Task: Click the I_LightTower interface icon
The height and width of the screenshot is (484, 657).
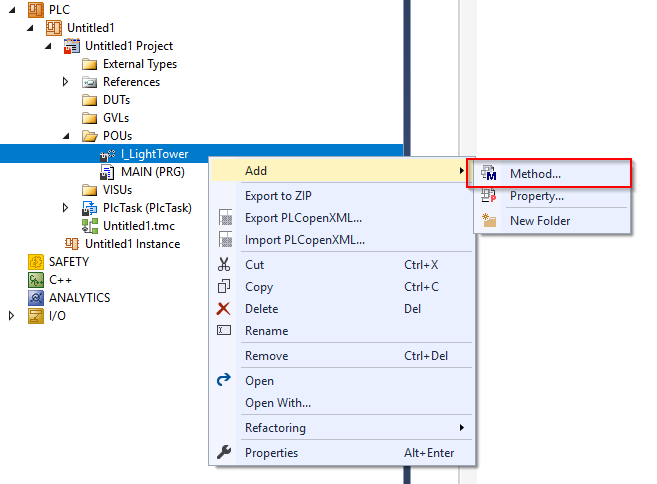Action: click(108, 155)
